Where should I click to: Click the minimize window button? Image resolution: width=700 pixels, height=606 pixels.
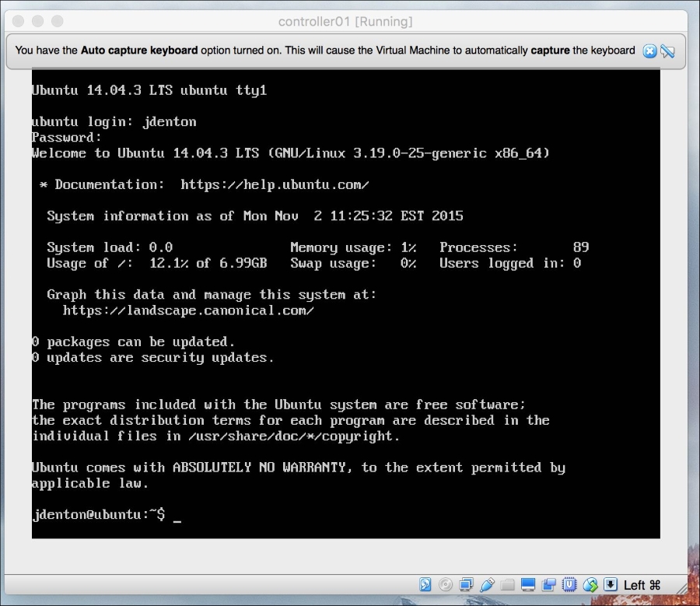[x=38, y=21]
